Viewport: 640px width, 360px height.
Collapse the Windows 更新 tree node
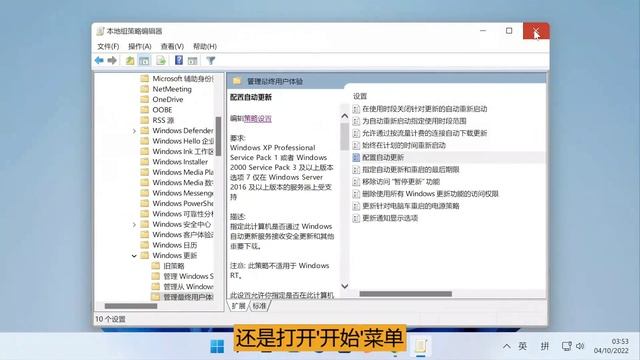[x=134, y=256]
